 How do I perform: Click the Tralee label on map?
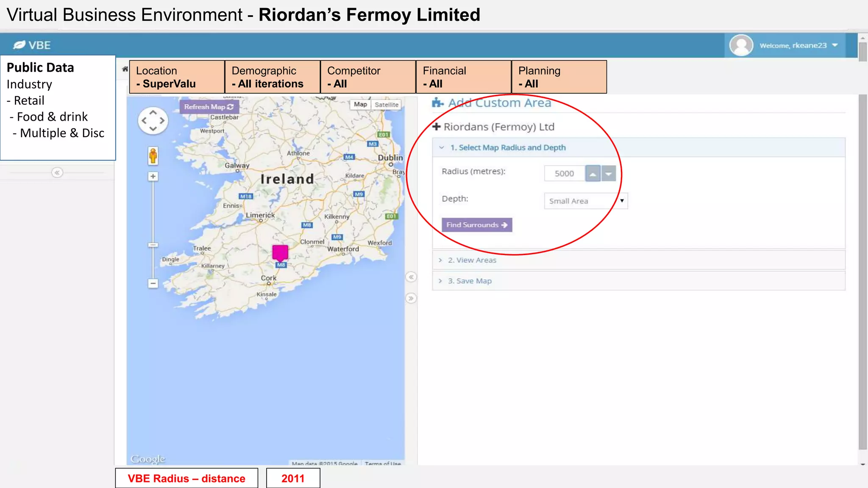(x=202, y=248)
